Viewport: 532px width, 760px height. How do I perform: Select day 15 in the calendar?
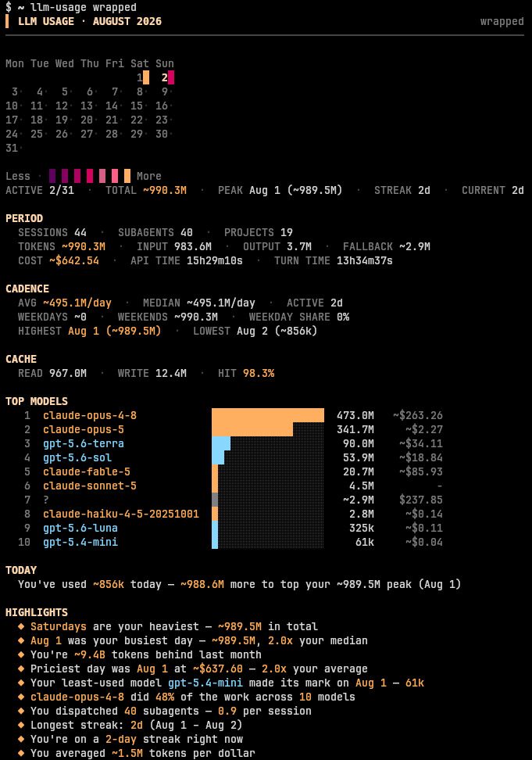[x=137, y=106]
